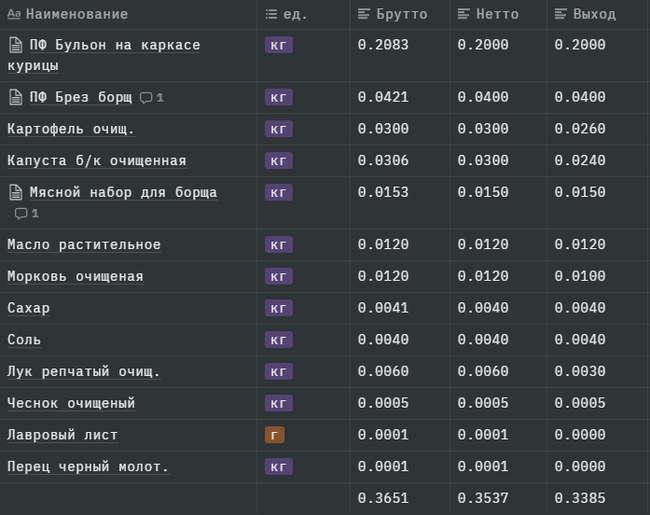Click the Выход value 0.0030 for Лук репчатый
The height and width of the screenshot is (515, 650).
coord(580,371)
